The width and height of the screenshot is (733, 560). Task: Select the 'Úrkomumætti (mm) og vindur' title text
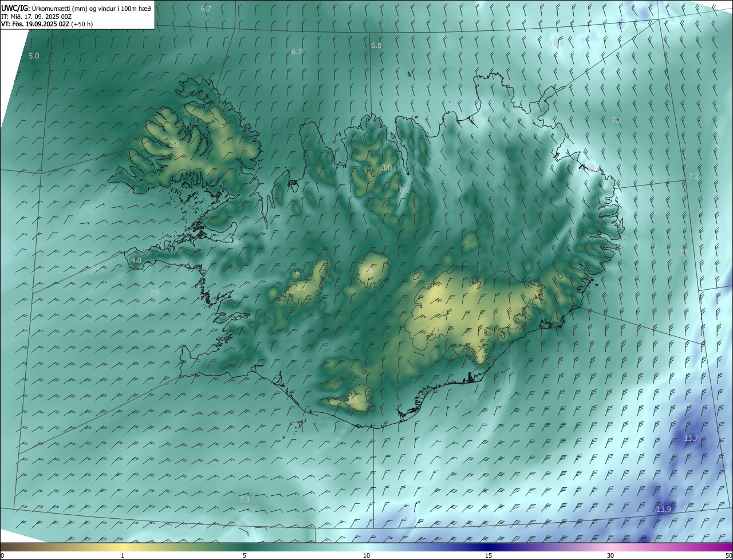75,9
